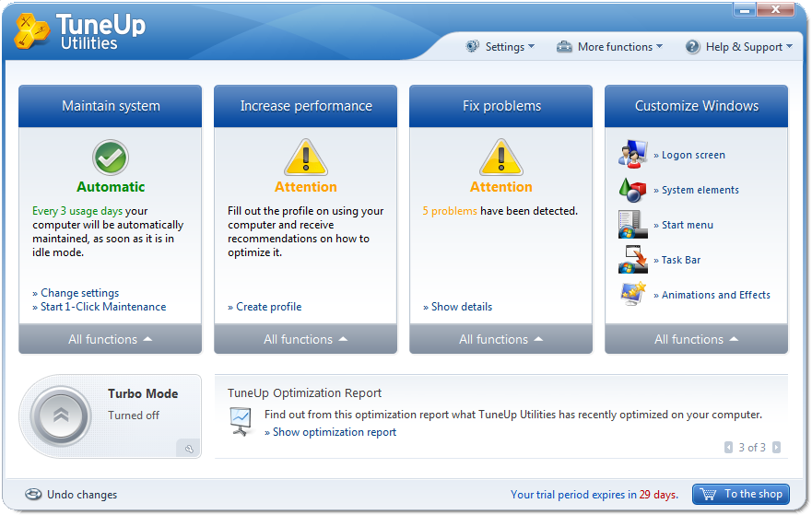Screen dimensions: 812x515
Task: Click the Animations and Effects icon
Action: pos(632,294)
